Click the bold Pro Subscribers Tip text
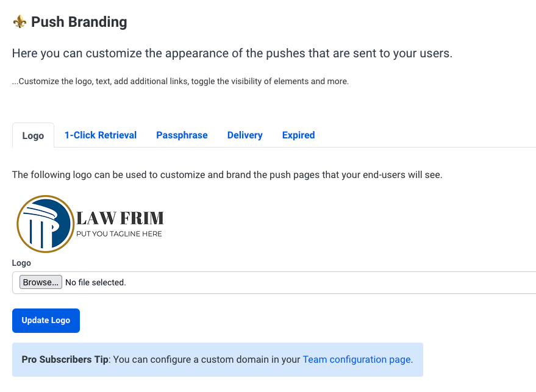The image size is (536, 392). coord(65,360)
